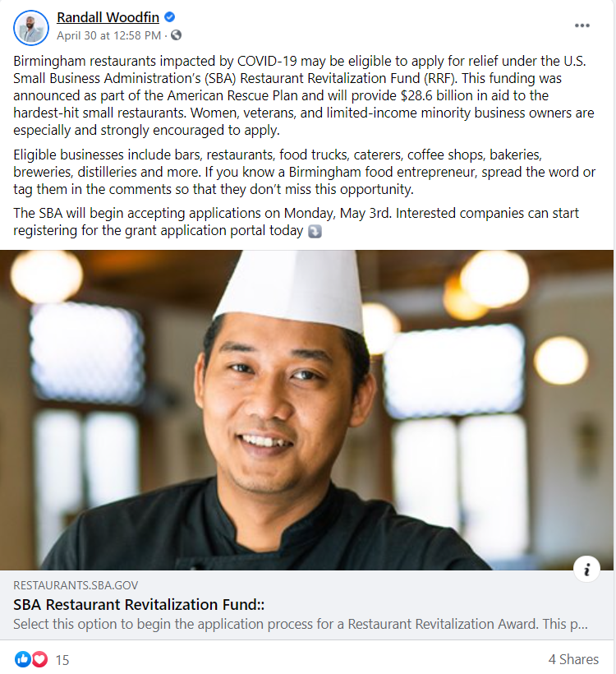
Task: Open the April 30 timestamp link
Action: pos(108,35)
